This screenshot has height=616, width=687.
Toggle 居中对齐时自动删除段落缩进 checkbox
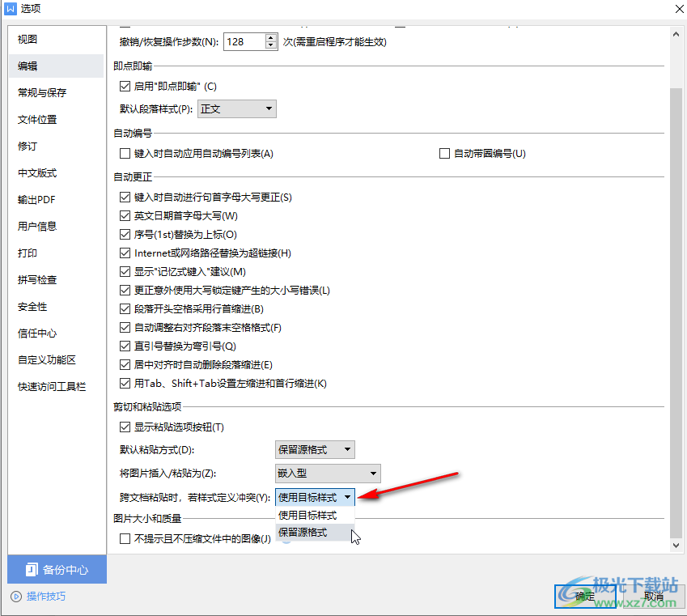(125, 365)
